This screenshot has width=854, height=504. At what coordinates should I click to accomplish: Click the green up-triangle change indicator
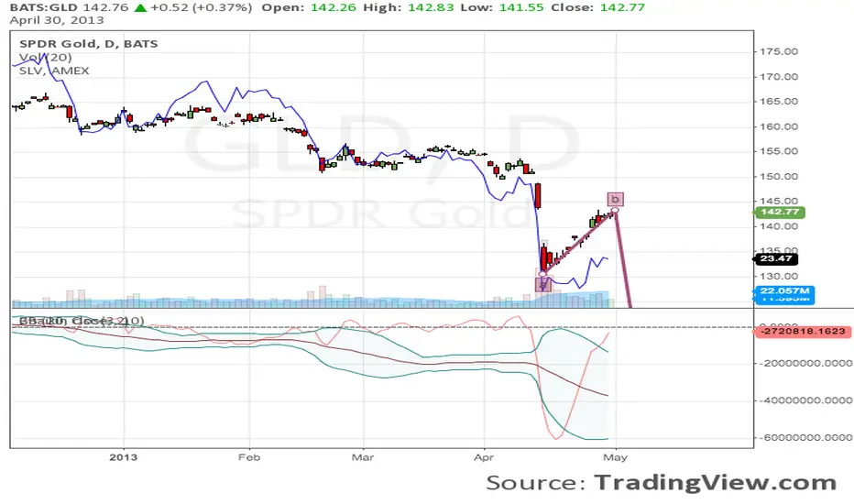click(140, 7)
